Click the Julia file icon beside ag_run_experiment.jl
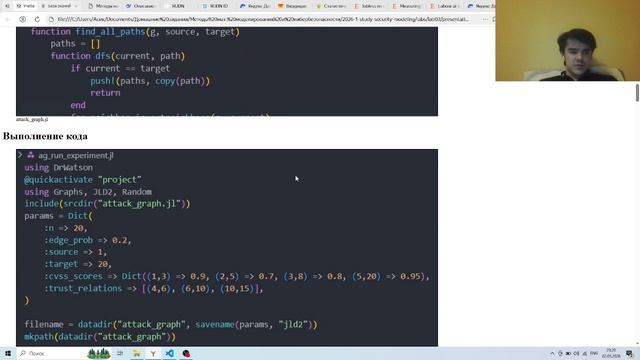The image size is (640, 360). pos(31,155)
